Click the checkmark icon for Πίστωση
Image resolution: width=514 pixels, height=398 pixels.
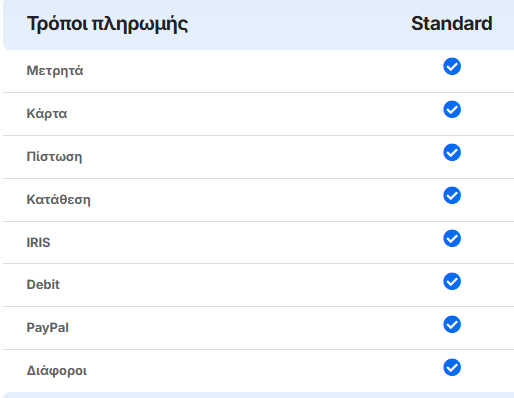coord(452,153)
